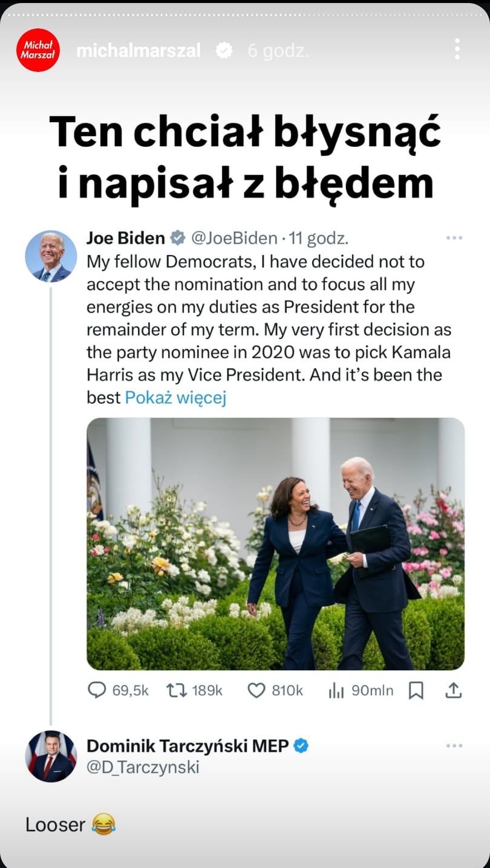Share the tweet via upload icon
This screenshot has height=868, width=490.
[453, 690]
